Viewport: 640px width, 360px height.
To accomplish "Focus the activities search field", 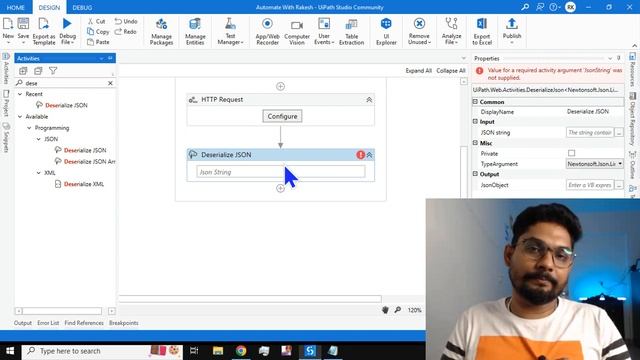I will coord(65,83).
